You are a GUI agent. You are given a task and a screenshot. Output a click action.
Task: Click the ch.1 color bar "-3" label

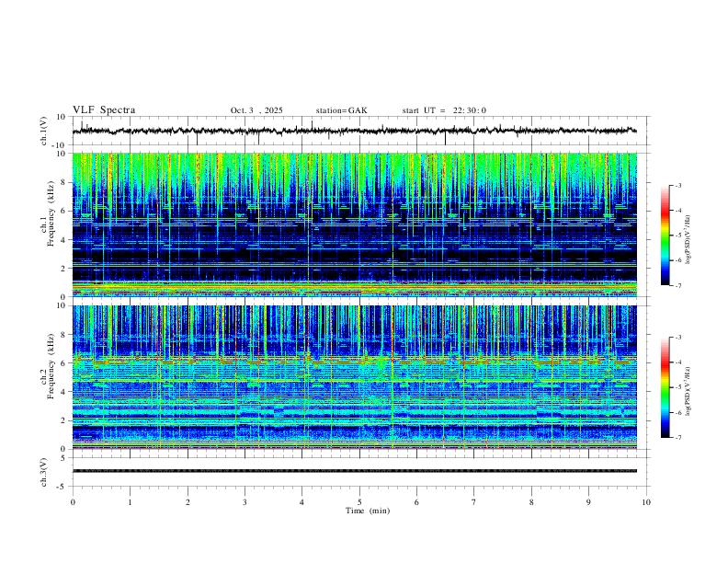click(x=678, y=185)
